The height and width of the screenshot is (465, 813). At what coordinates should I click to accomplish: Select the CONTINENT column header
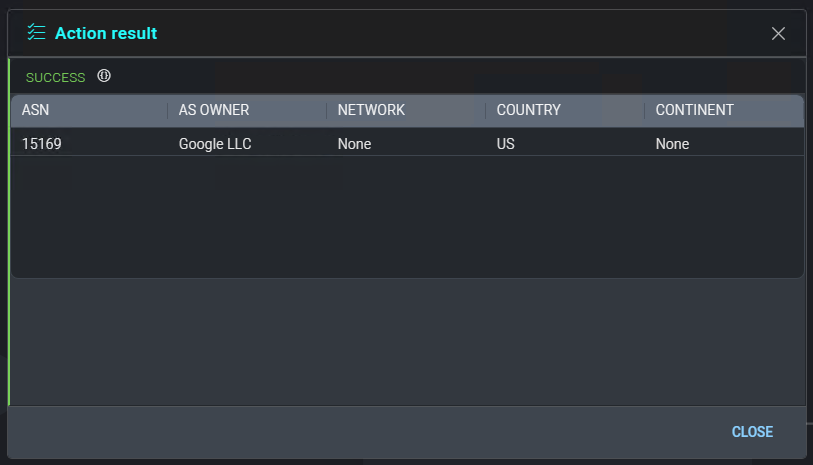[x=694, y=110]
